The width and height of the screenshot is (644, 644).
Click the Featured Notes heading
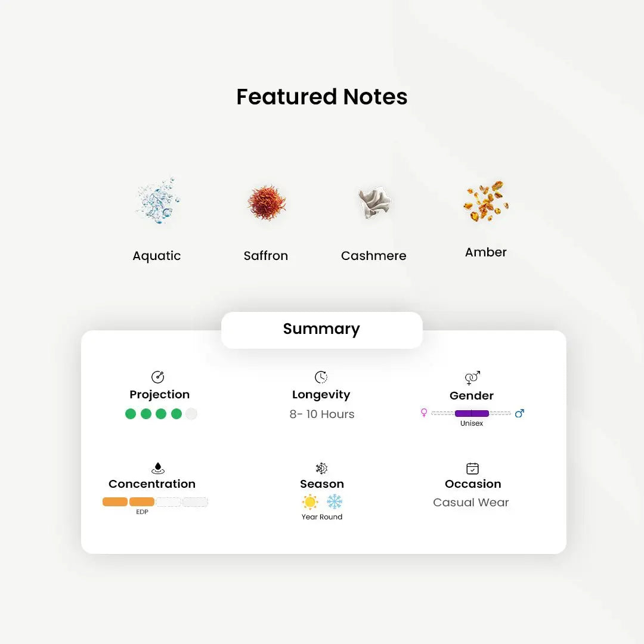[321, 97]
